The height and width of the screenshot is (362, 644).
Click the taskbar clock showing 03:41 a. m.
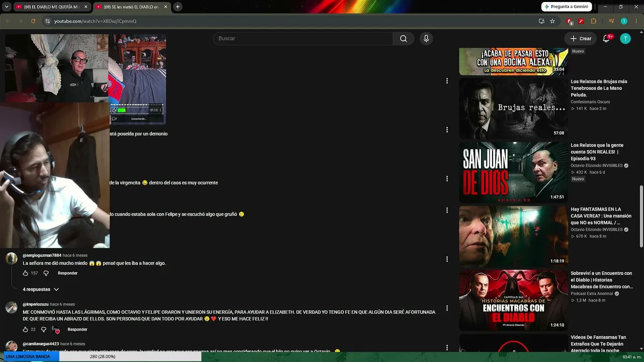pos(631,357)
